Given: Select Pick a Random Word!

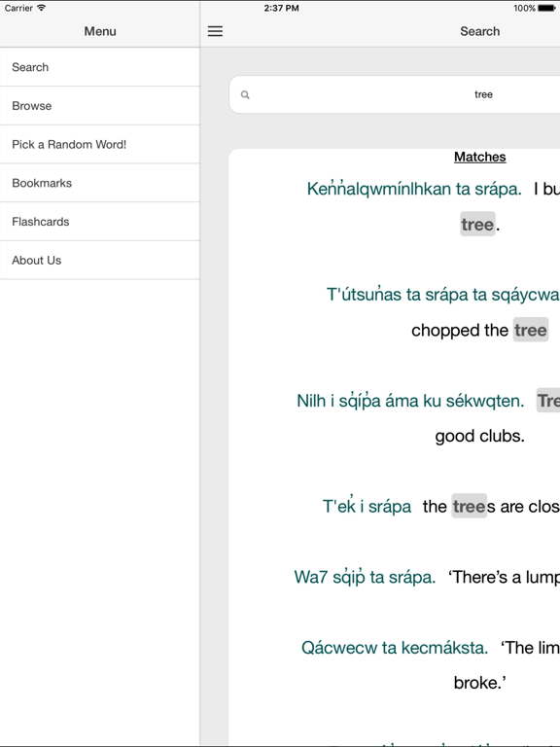Looking at the screenshot, I should click(100, 144).
